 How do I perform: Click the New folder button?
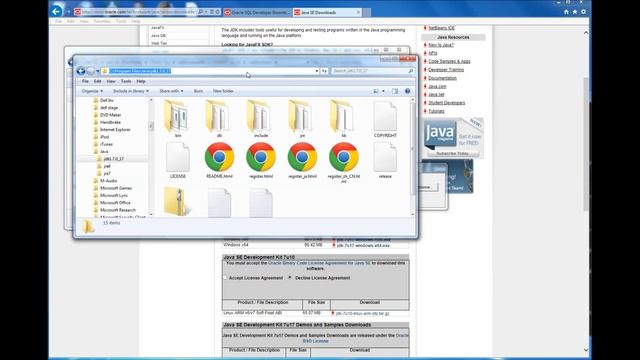223,91
